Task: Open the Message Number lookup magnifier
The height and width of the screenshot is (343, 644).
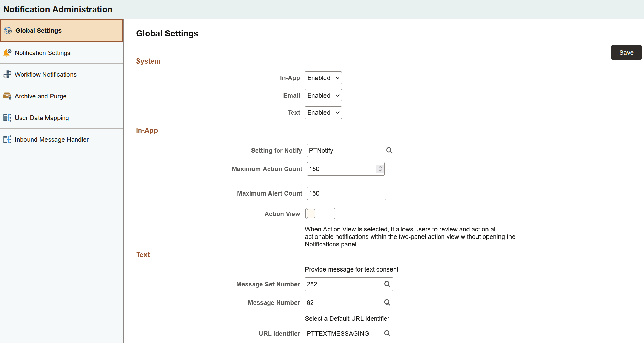Action: (387, 302)
